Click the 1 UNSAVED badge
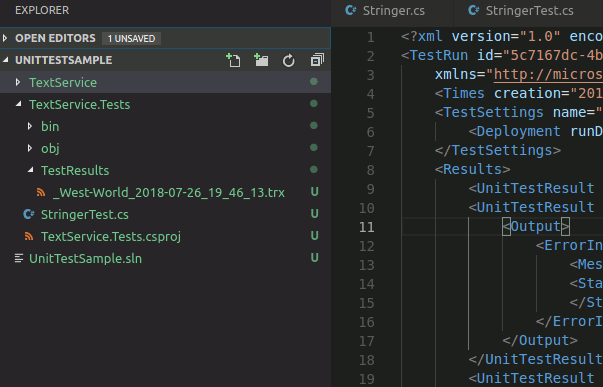 coord(131,38)
